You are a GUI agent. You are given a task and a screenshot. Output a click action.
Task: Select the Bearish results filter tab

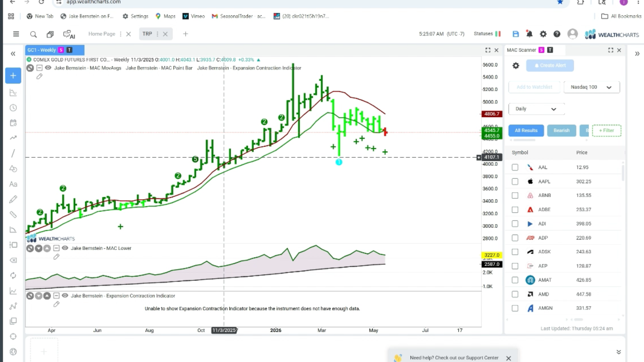click(561, 130)
